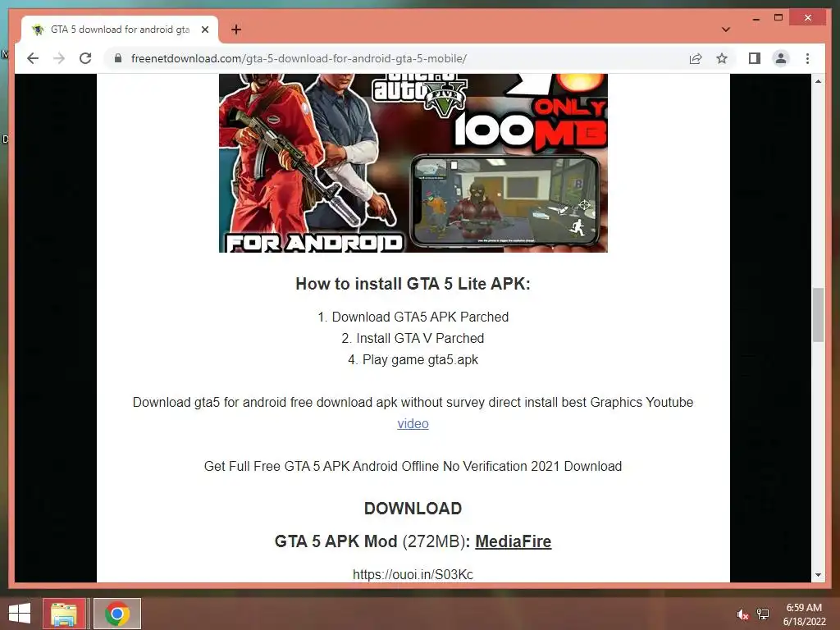This screenshot has height=630, width=840.
Task: Open the network tray icon
Action: coord(762,614)
